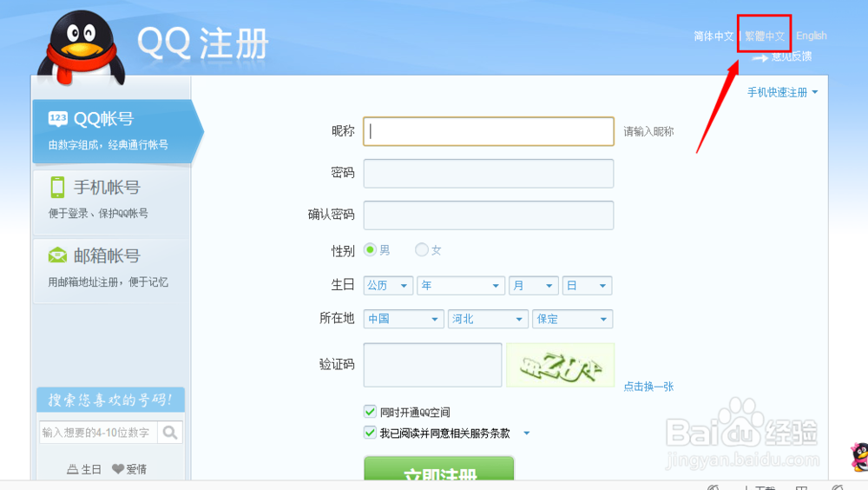Screen dimensions: 868x490
Task: Click the birthday cake icon next to 生日
Action: click(73, 469)
